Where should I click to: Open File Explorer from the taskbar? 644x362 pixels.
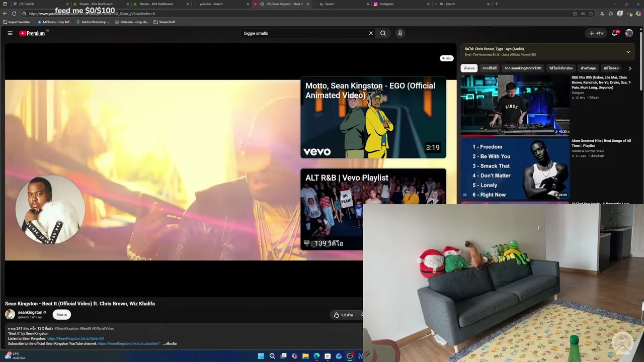(305, 356)
